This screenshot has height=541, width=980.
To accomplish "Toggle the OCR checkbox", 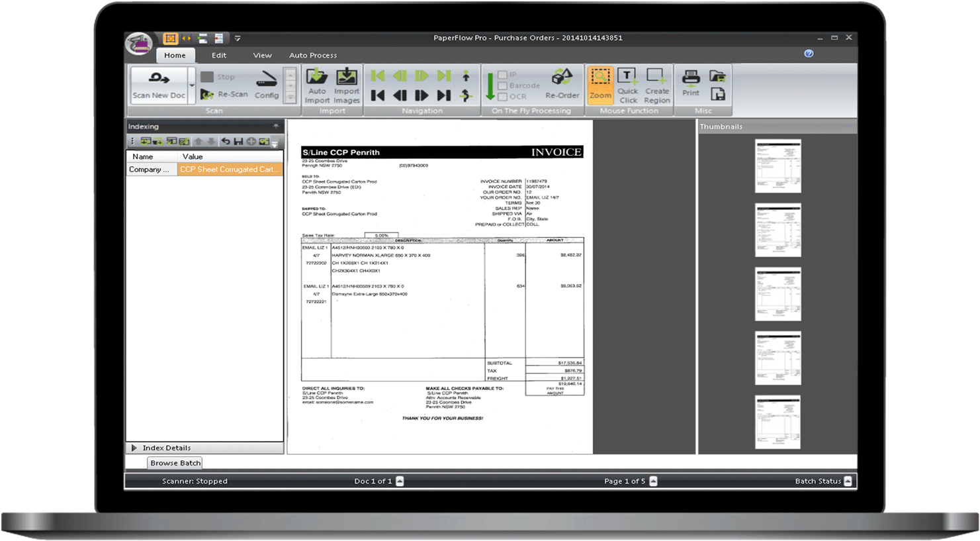I will 502,97.
